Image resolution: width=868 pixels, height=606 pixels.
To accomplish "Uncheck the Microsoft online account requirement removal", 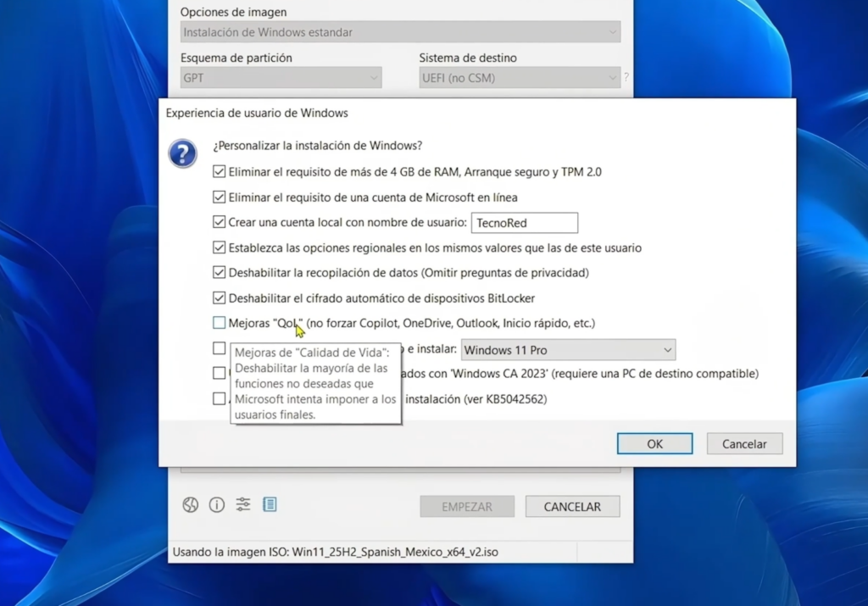I will [x=220, y=197].
